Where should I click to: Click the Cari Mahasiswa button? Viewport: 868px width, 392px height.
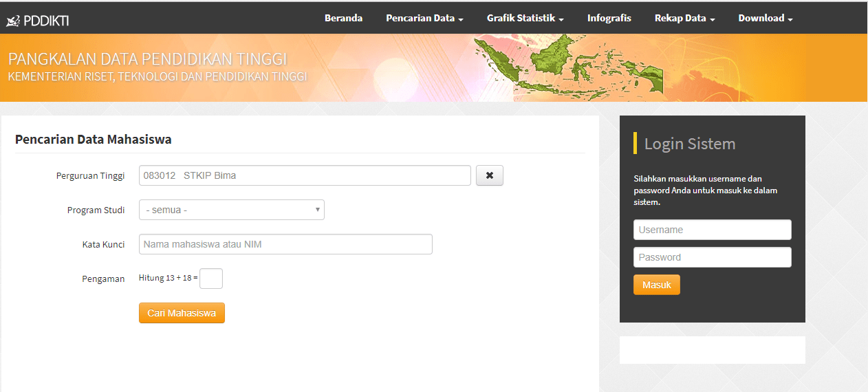[182, 313]
